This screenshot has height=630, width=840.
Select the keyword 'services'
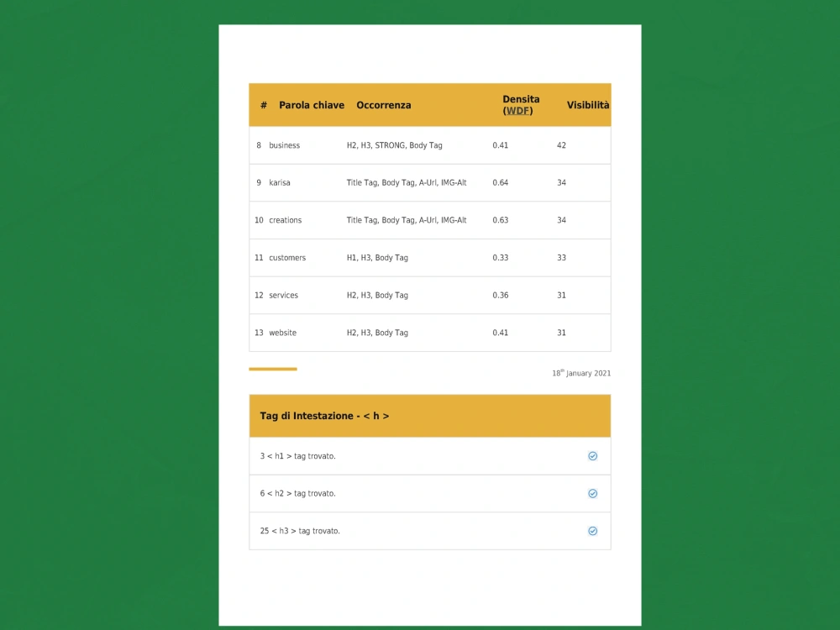(283, 295)
